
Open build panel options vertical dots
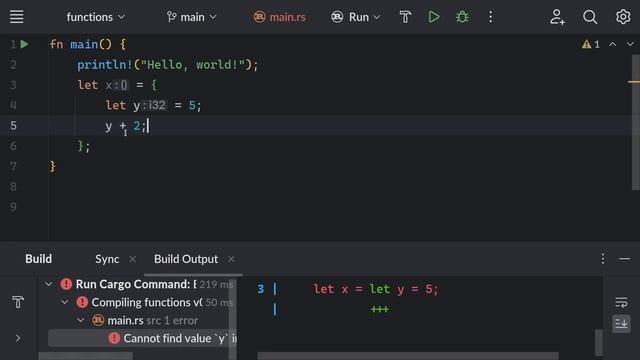pyautogui.click(x=603, y=258)
